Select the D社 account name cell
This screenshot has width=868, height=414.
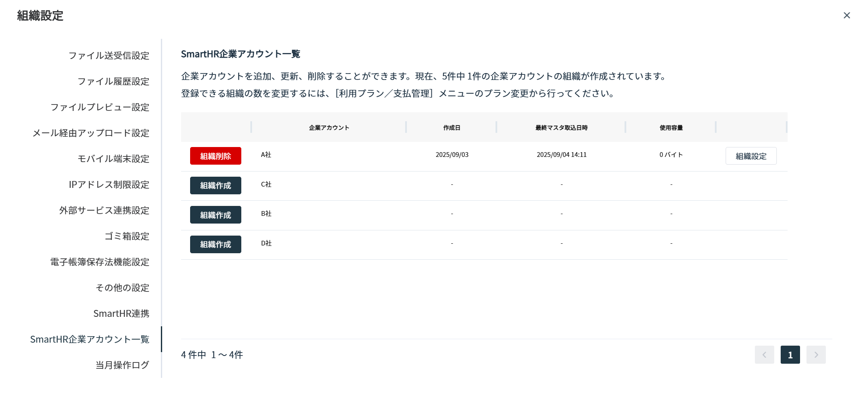click(x=266, y=243)
